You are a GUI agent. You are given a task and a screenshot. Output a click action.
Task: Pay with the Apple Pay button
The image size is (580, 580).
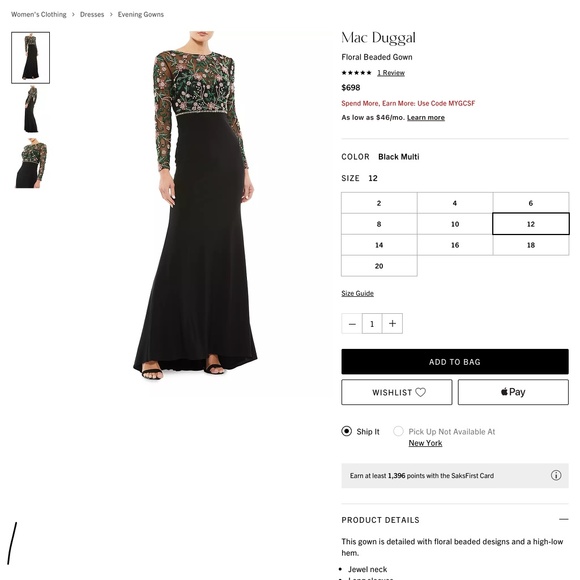513,392
